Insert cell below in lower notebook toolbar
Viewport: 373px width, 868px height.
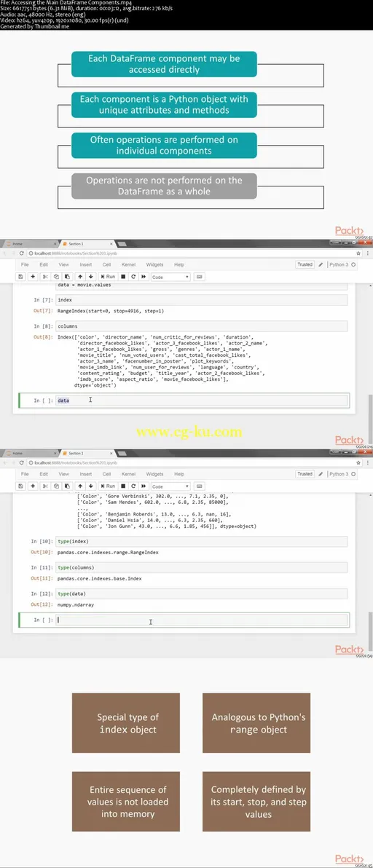33,486
